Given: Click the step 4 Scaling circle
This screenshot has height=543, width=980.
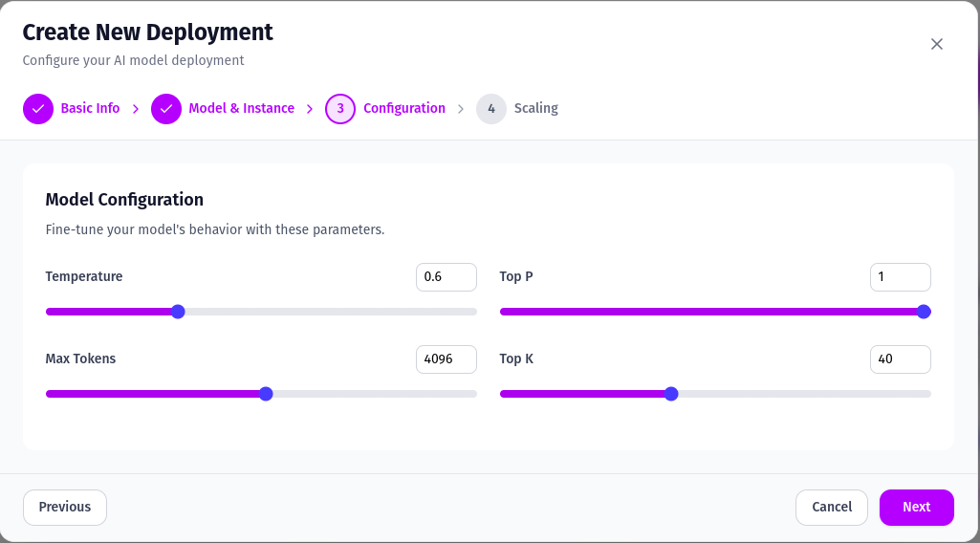Looking at the screenshot, I should [x=491, y=109].
